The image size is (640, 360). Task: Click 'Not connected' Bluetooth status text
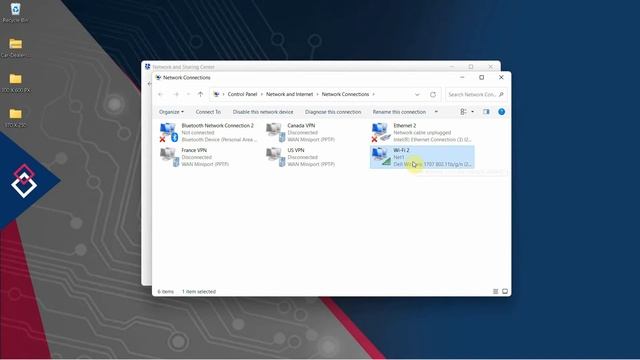pos(198,133)
